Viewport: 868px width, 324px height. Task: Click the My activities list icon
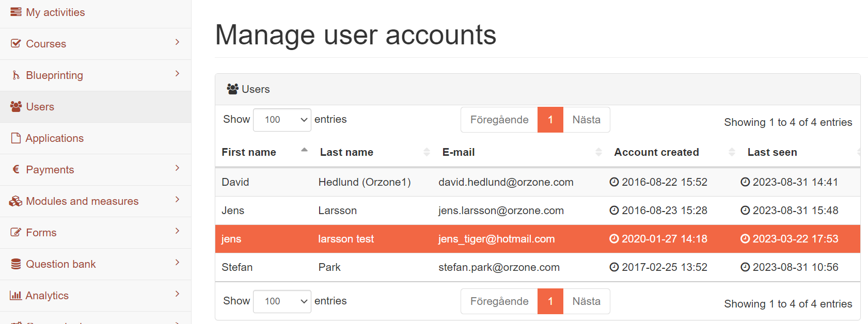(16, 12)
